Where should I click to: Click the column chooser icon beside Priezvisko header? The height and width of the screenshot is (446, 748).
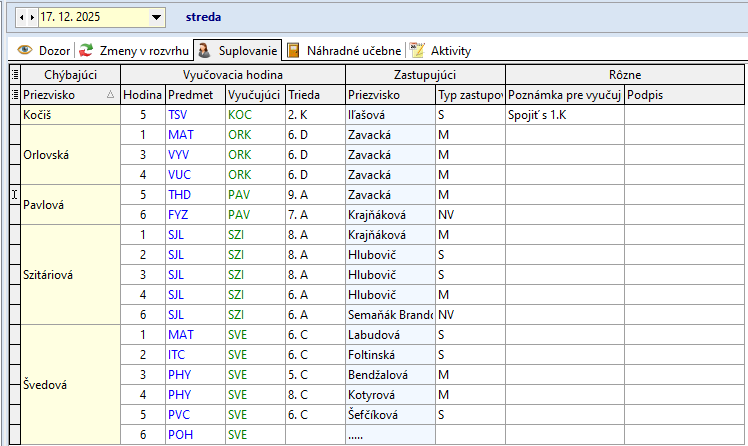pyautogui.click(x=14, y=94)
